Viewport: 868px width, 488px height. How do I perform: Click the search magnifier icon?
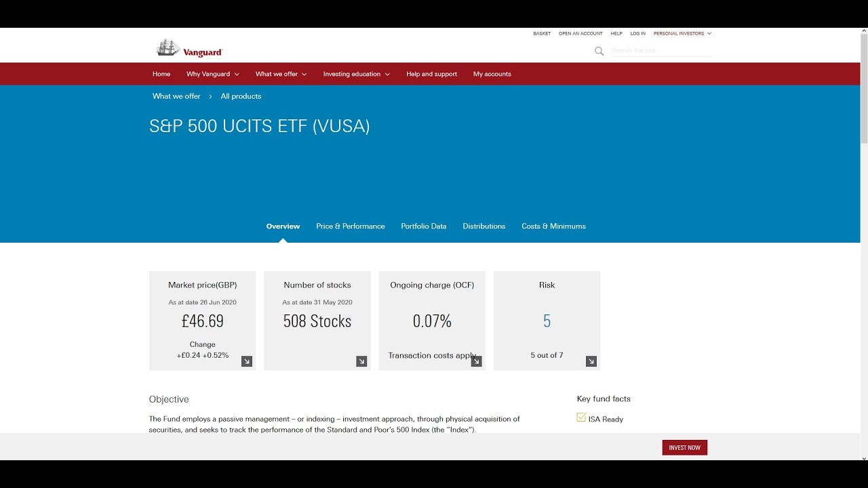[599, 51]
